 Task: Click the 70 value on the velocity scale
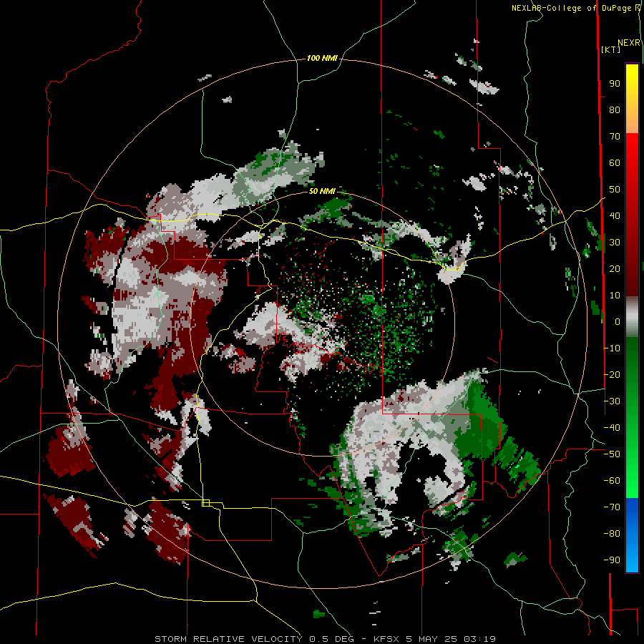point(615,137)
